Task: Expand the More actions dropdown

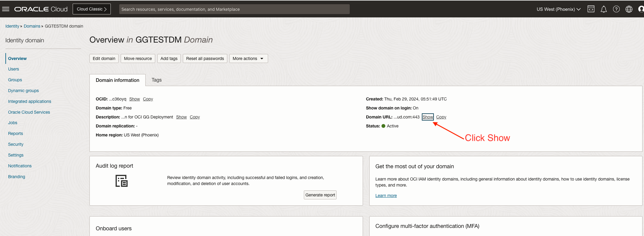Action: point(248,58)
